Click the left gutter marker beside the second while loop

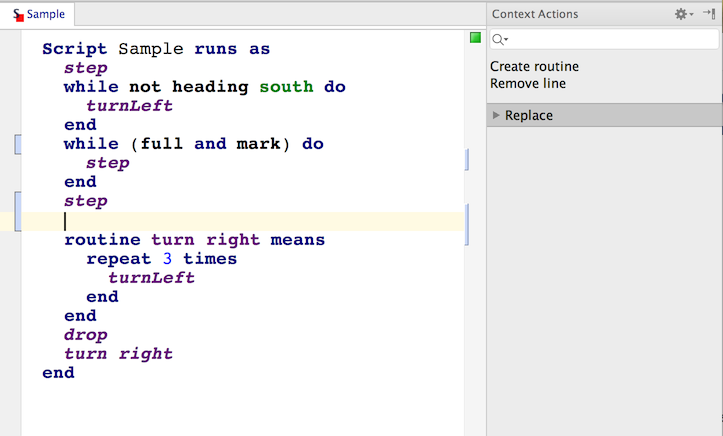coord(17,145)
